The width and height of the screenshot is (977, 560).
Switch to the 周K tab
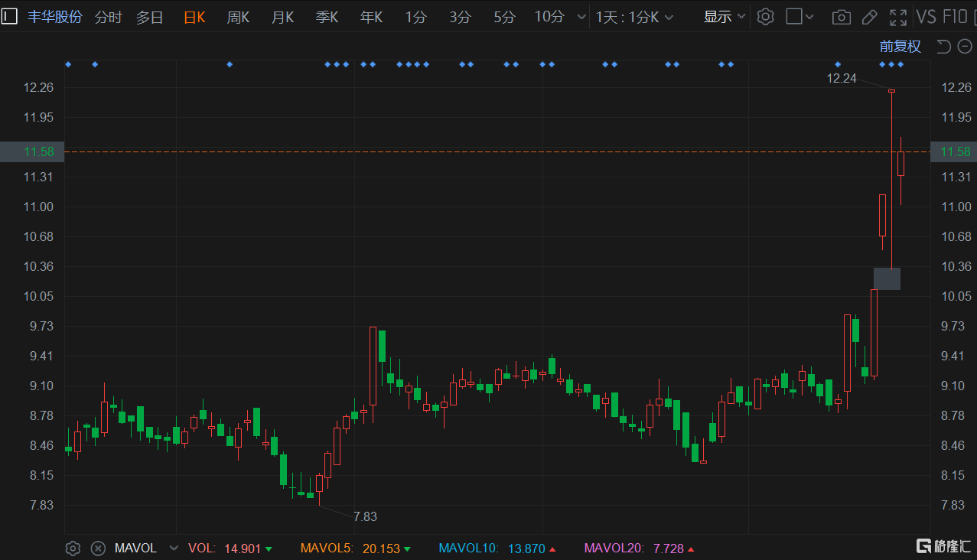pyautogui.click(x=238, y=17)
